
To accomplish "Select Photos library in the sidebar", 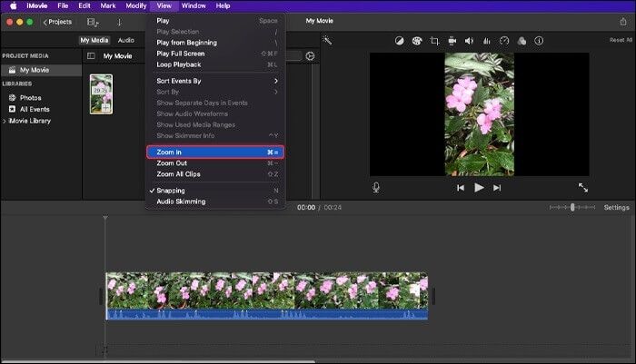I will [30, 98].
